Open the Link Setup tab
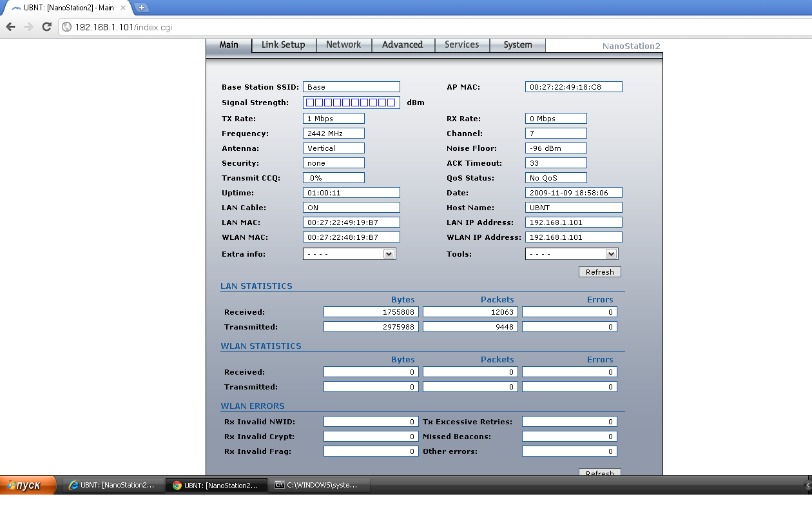The width and height of the screenshot is (812, 512). [283, 45]
